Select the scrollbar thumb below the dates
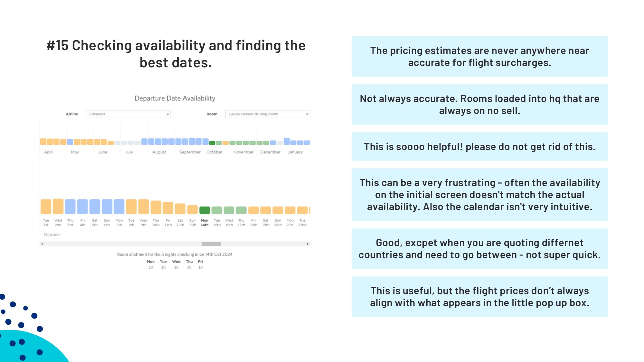 click(x=212, y=244)
